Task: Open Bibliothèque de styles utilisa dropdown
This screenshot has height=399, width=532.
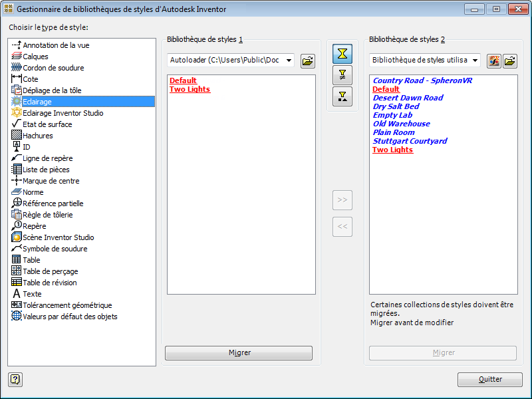Action: pyautogui.click(x=425, y=60)
